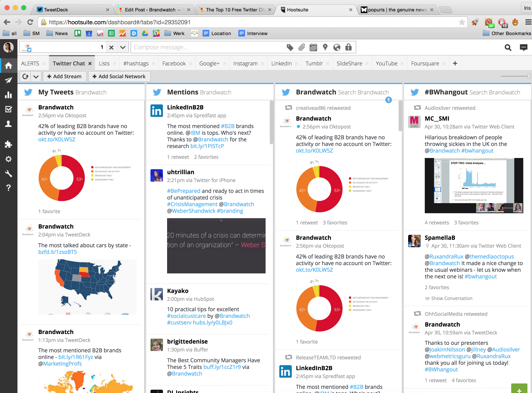Image resolution: width=532 pixels, height=393 pixels.
Task: Open the Location bookmark
Action: (x=217, y=34)
